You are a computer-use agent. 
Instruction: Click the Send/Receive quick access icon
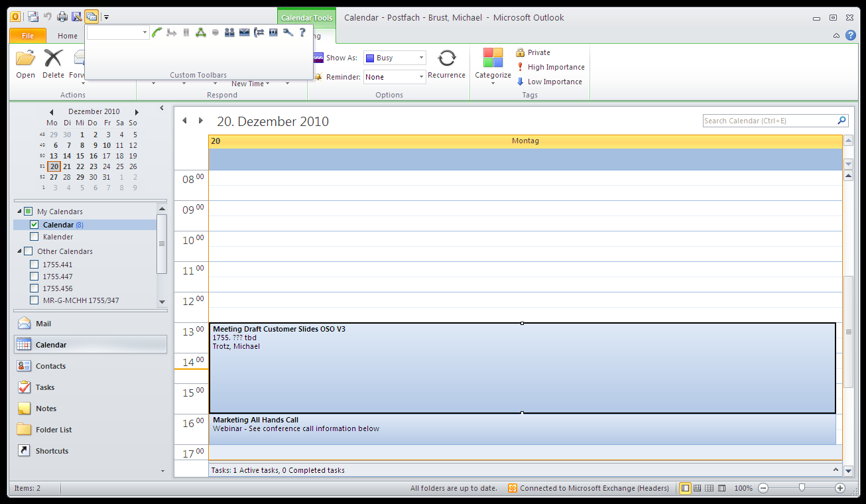(33, 17)
